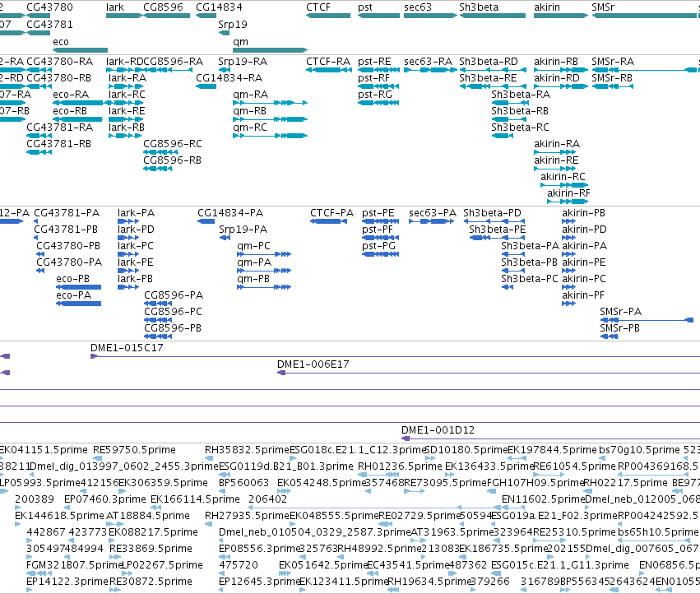700x594 pixels.
Task: Click EST RE30872.5prime
Action: (151, 582)
